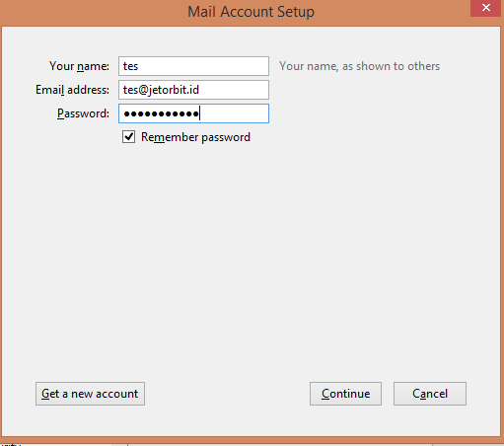Toggle the Remember password checkbox

pyautogui.click(x=128, y=136)
